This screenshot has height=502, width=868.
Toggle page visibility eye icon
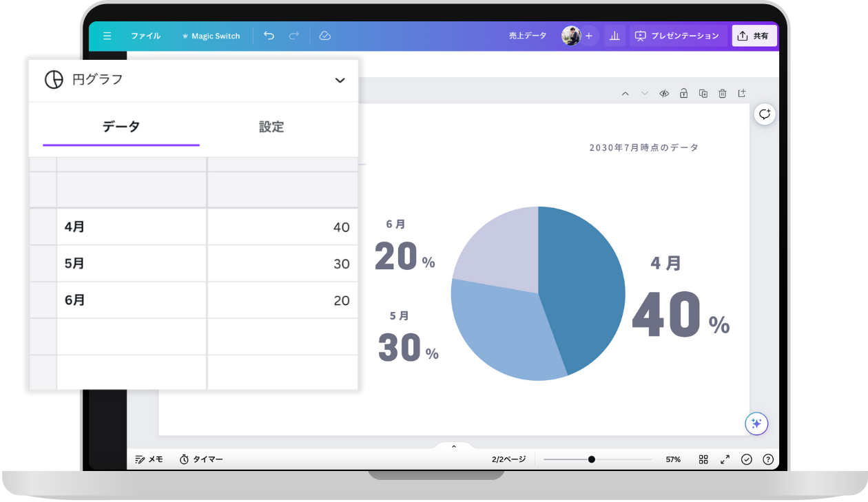tap(664, 93)
